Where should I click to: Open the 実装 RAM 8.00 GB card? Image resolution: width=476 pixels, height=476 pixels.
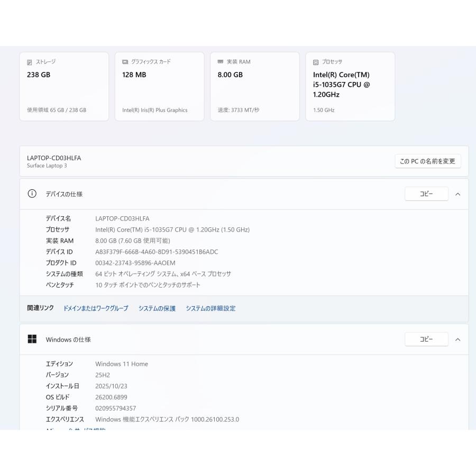tap(255, 87)
